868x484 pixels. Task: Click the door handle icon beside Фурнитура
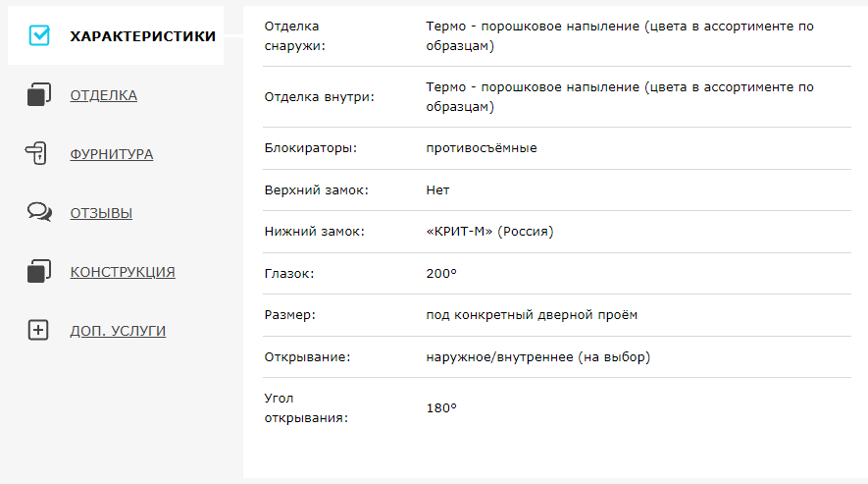pyautogui.click(x=37, y=154)
